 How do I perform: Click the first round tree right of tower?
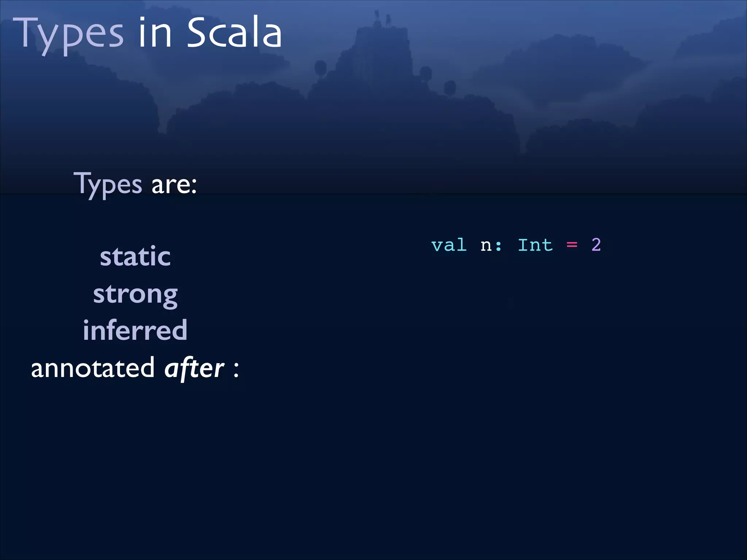pyautogui.click(x=425, y=73)
